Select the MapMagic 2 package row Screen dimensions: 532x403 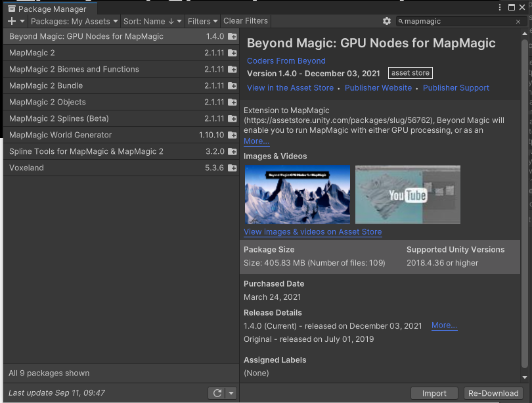[121, 53]
